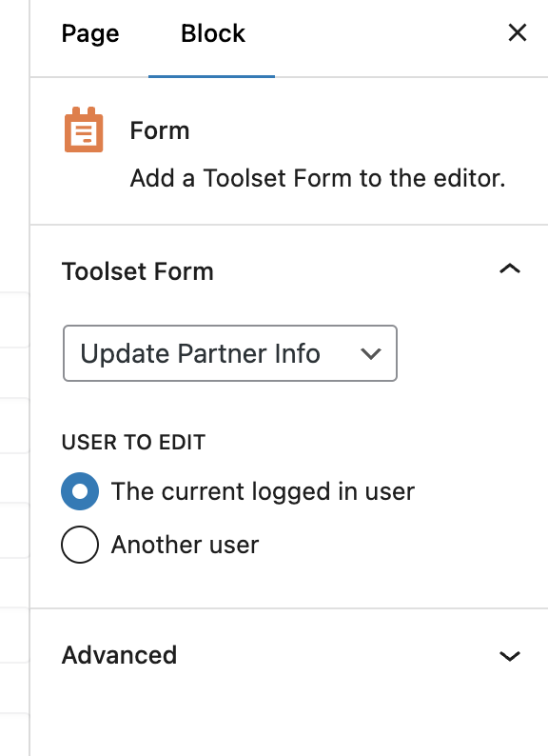The width and height of the screenshot is (548, 756).
Task: Collapse the Toolset Form panel section
Action: click(289, 271)
